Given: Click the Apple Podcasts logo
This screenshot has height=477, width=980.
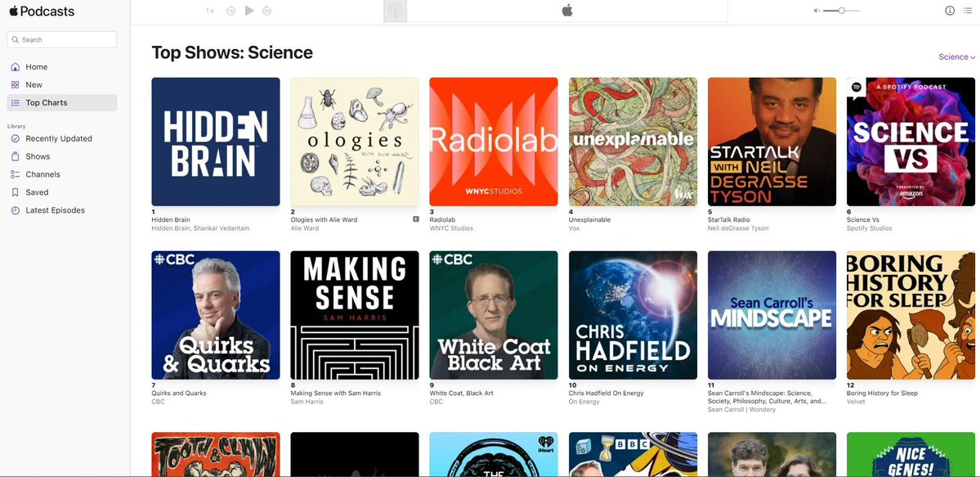Looking at the screenshot, I should 41,11.
